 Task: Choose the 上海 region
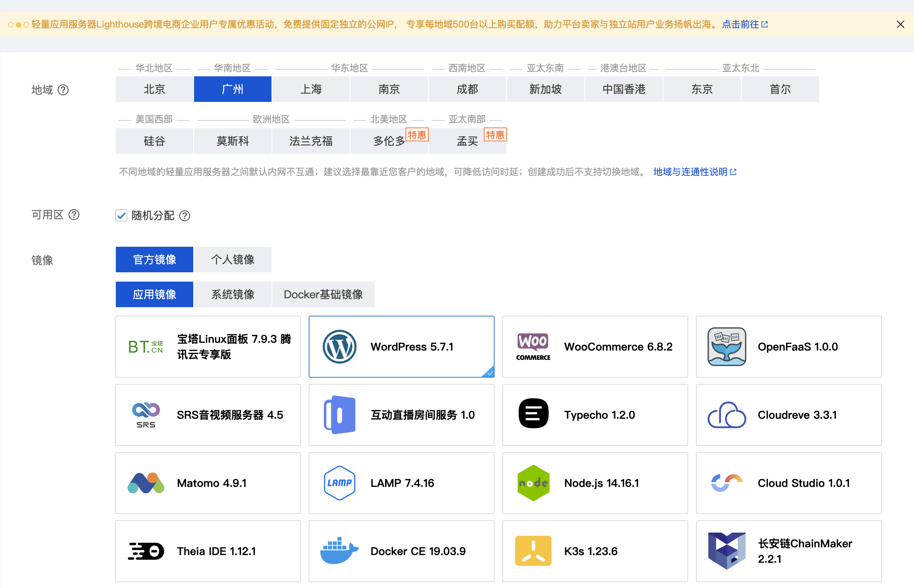point(311,89)
